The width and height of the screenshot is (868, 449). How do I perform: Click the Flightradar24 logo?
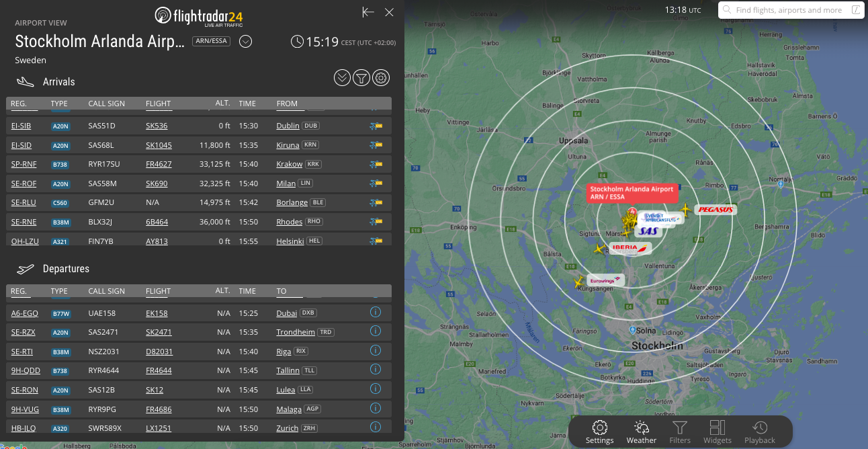pyautogui.click(x=199, y=15)
